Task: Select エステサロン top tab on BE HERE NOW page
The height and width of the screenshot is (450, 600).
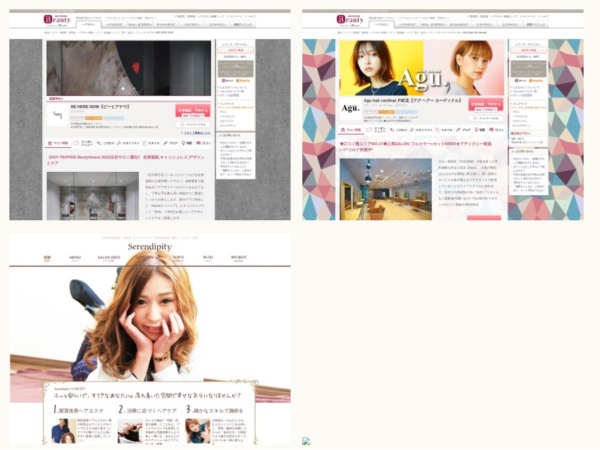Action: pyautogui.click(x=217, y=24)
